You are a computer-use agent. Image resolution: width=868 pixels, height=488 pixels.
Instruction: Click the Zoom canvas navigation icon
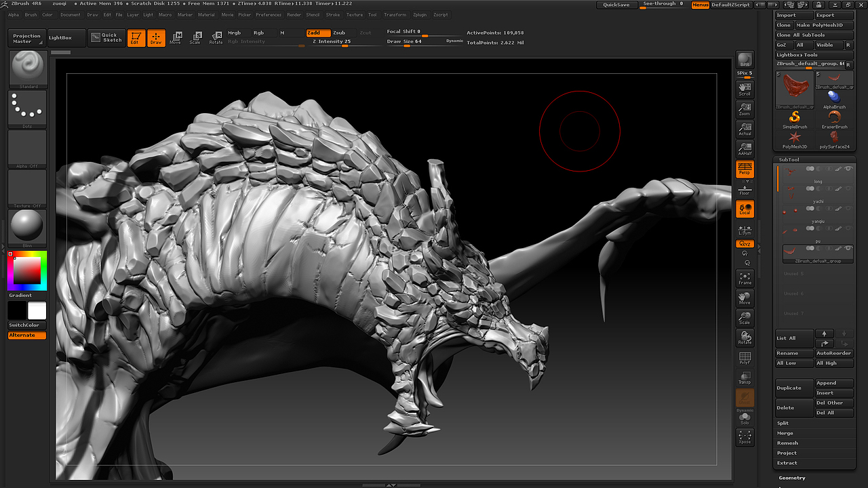(x=745, y=110)
